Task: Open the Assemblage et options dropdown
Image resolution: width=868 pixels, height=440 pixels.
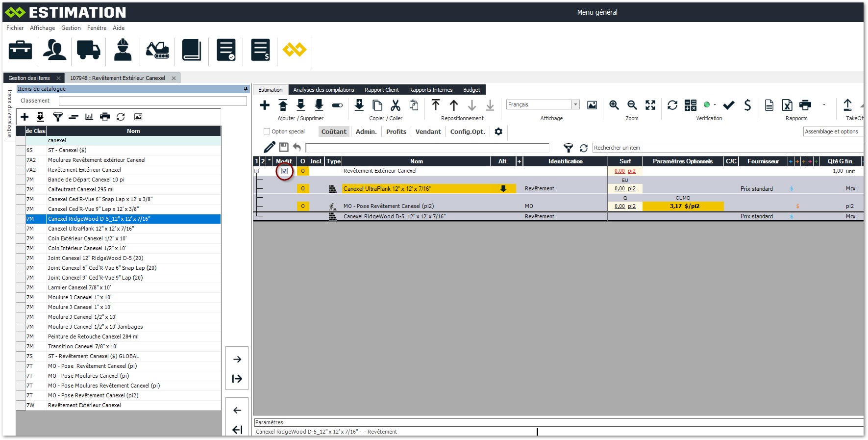Action: pos(833,131)
